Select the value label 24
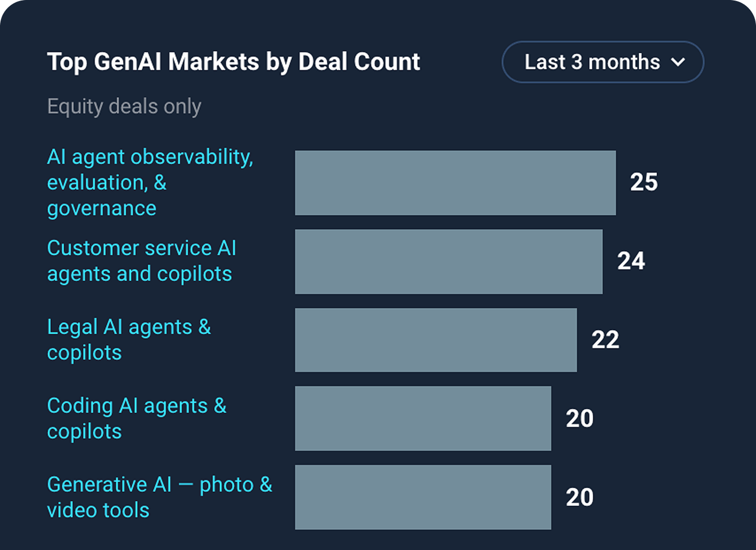 point(632,262)
